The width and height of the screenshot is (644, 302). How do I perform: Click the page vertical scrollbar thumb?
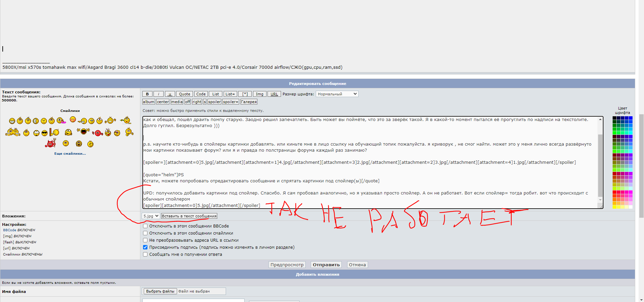pos(641,166)
